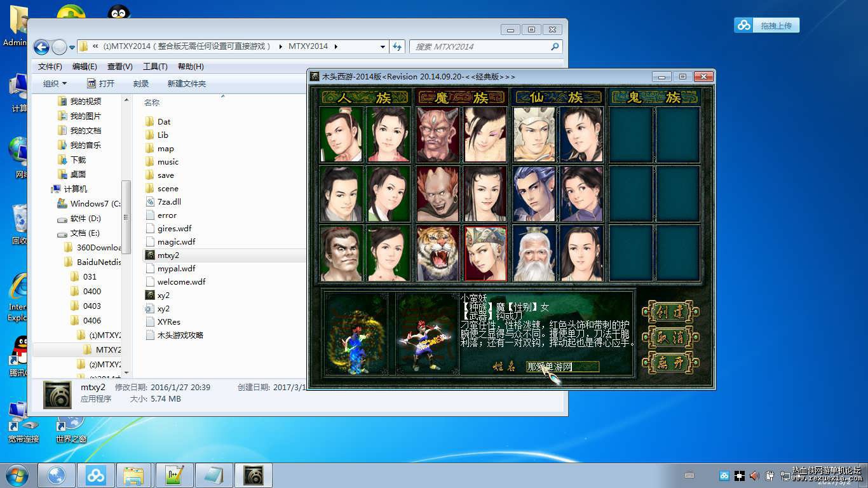Pick the black-haired demoness with purple eye makeup
The image size is (868, 488).
click(485, 135)
